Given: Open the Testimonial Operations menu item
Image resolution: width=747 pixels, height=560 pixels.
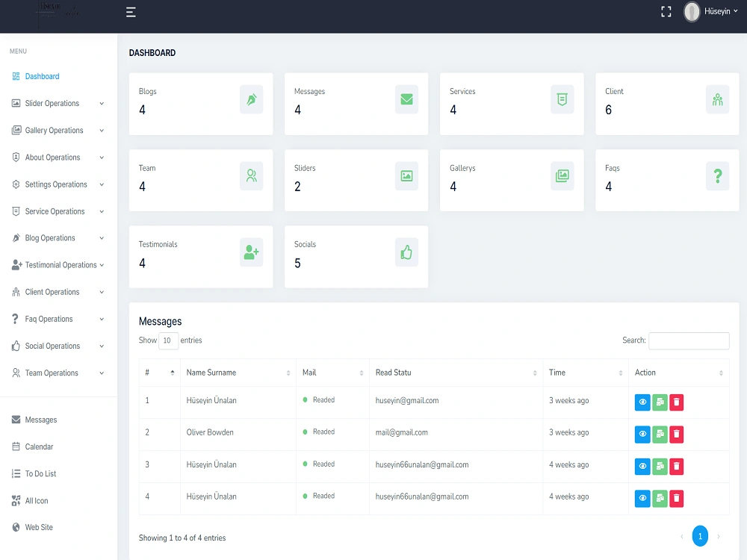Looking at the screenshot, I should [58, 265].
